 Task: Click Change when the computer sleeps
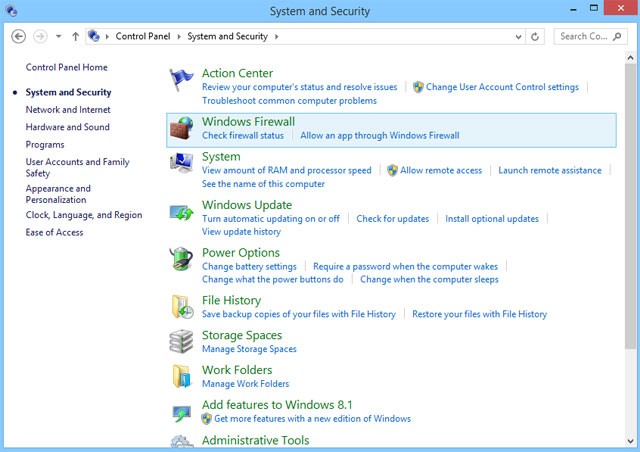429,279
